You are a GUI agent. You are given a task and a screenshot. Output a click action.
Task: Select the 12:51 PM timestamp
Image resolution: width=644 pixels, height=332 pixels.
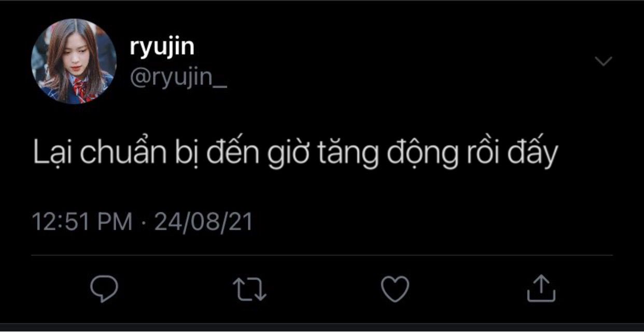coord(82,222)
